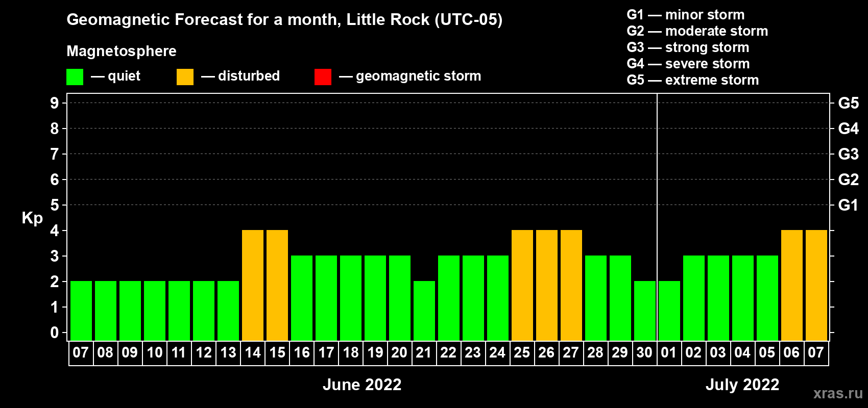Click the 'G5' right axis label
This screenshot has width=868, height=408.
coord(849,103)
